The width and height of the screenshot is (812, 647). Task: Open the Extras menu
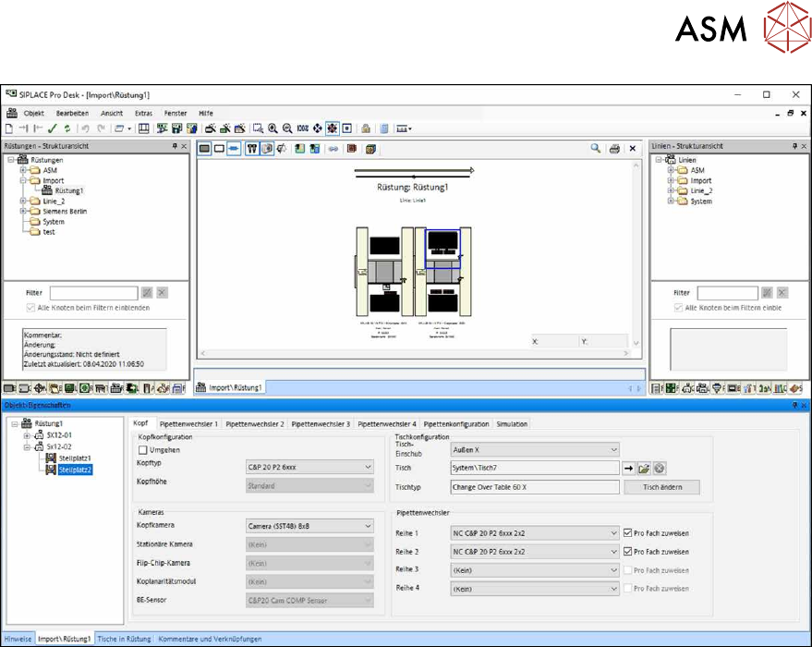(143, 113)
